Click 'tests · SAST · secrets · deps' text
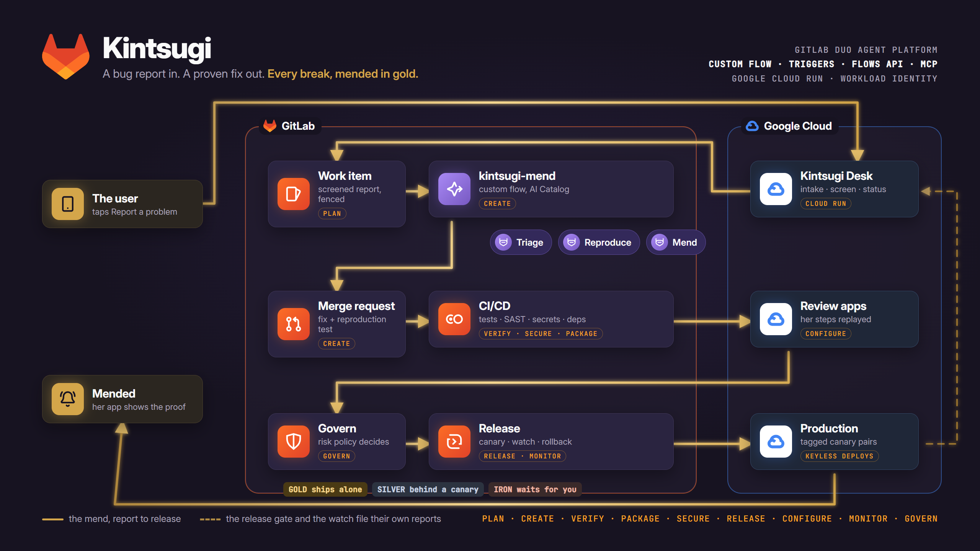Screen dimensions: 980x551 click(x=532, y=319)
